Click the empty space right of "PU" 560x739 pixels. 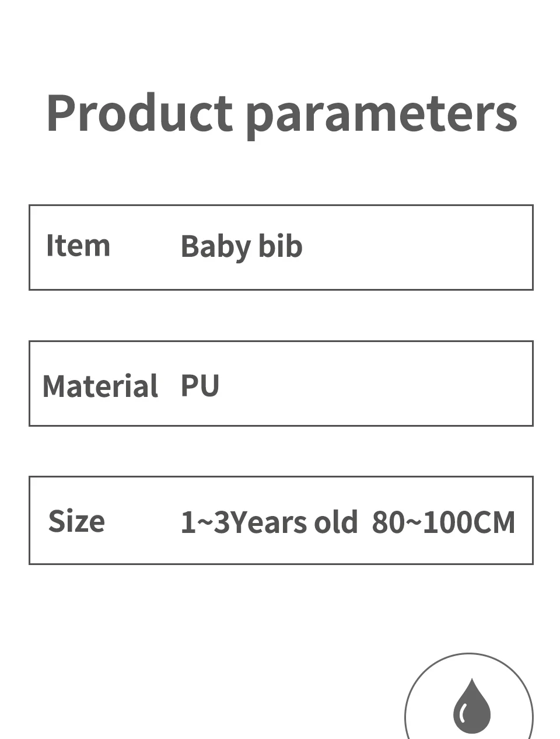(373, 385)
